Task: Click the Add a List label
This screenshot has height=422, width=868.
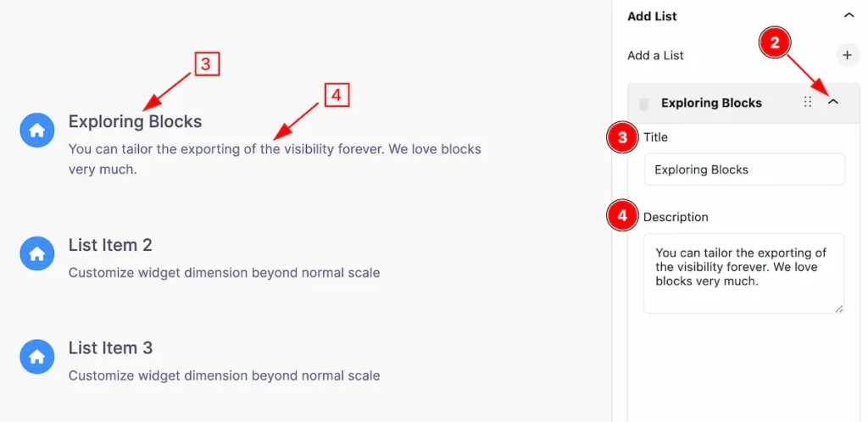Action: click(655, 55)
